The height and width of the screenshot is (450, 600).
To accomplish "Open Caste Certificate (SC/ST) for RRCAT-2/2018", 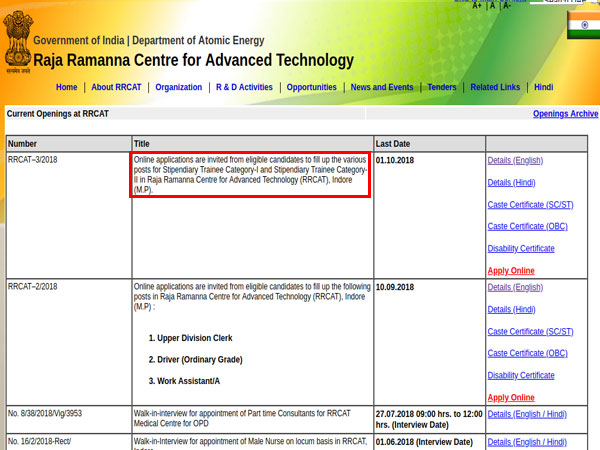I will pyautogui.click(x=530, y=331).
